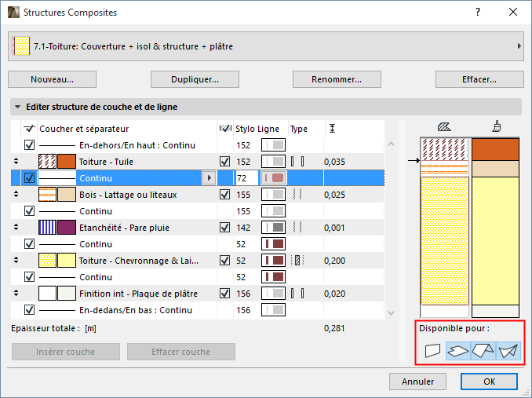Click orange surface swatch of Toiture - Tuile
This screenshot has width=532, height=398.
coord(67,162)
